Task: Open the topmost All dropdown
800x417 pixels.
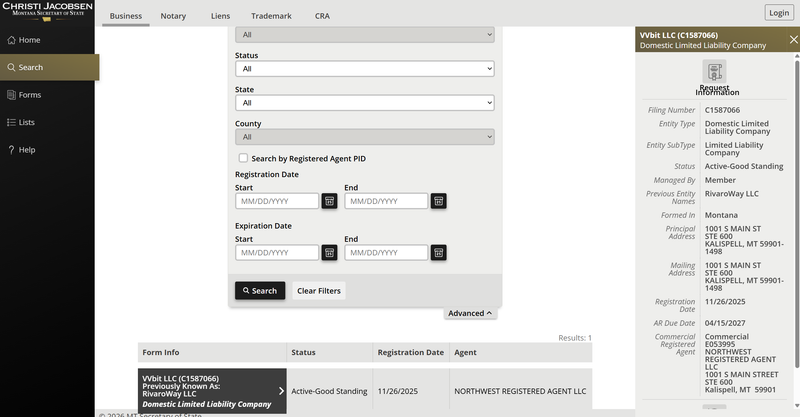Action: coord(365,35)
